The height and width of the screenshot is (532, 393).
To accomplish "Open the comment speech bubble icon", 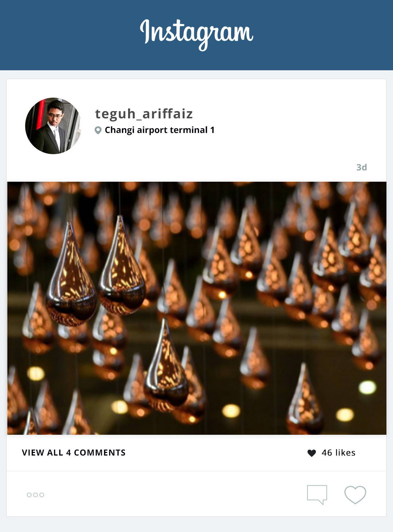I will click(x=317, y=495).
